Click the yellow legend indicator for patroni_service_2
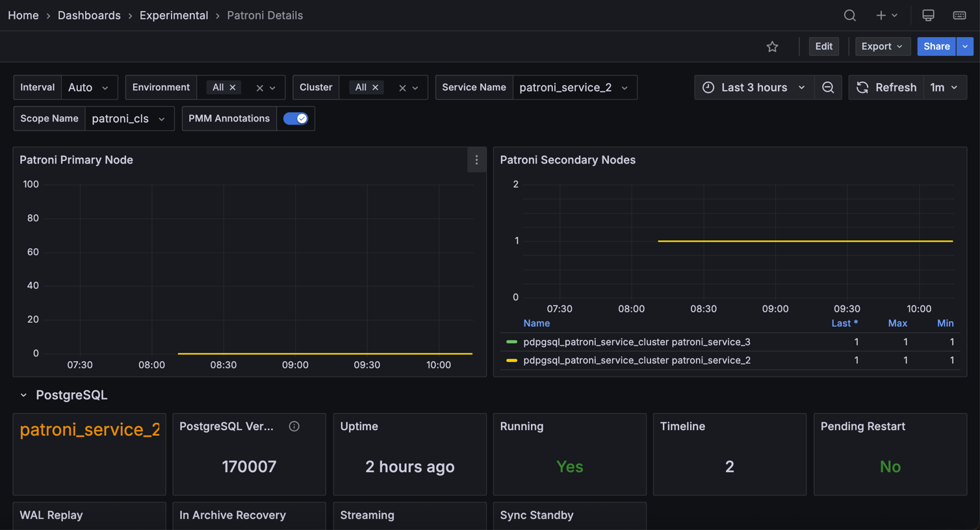Screen dimensions: 980x530 (511, 360)
